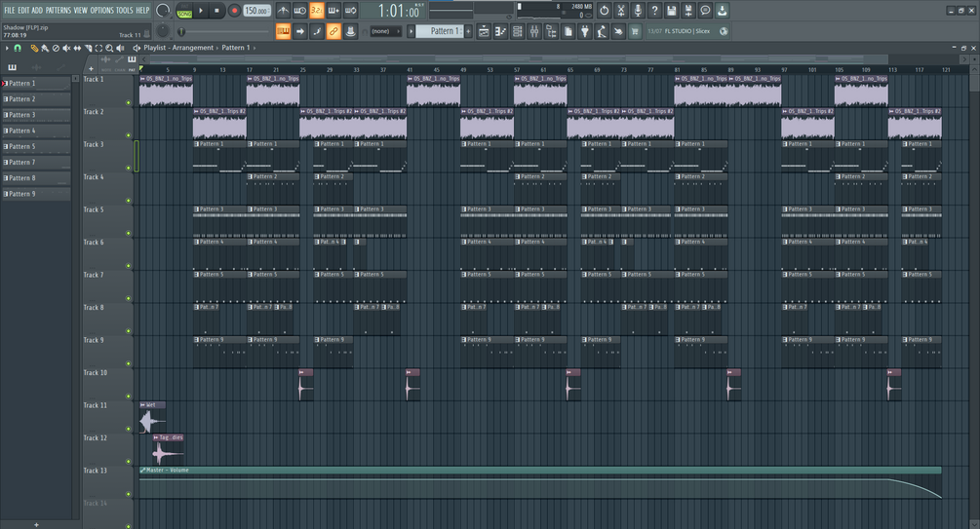The image size is (980, 529).
Task: Open the snap dropdown showing (none)
Action: coord(384,31)
